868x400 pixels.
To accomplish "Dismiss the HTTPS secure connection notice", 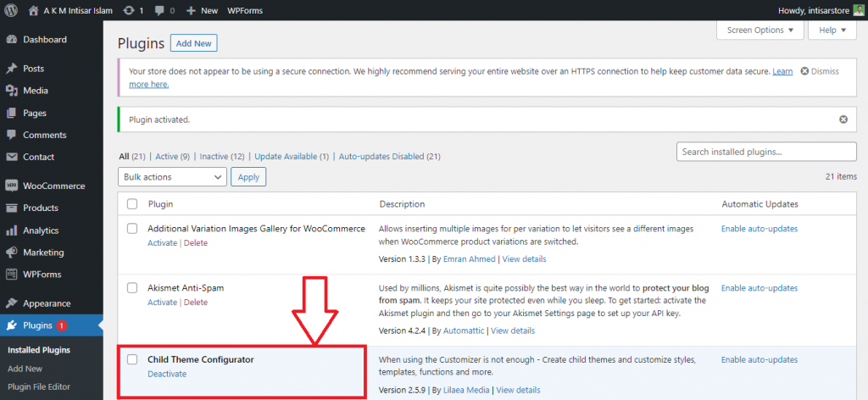I will (x=820, y=71).
